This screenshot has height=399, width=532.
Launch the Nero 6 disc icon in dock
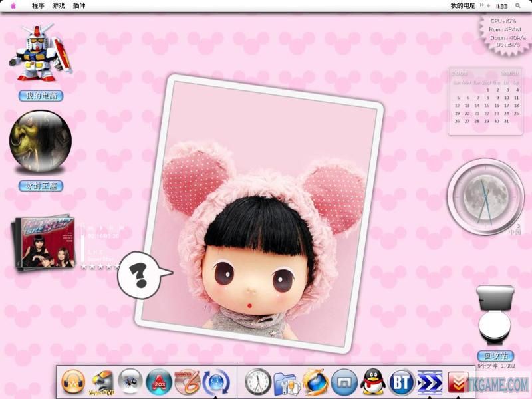click(188, 382)
